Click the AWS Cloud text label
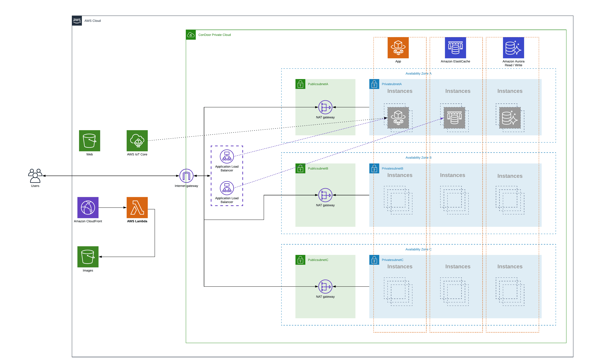Image resolution: width=593 pixels, height=364 pixels. coord(92,21)
